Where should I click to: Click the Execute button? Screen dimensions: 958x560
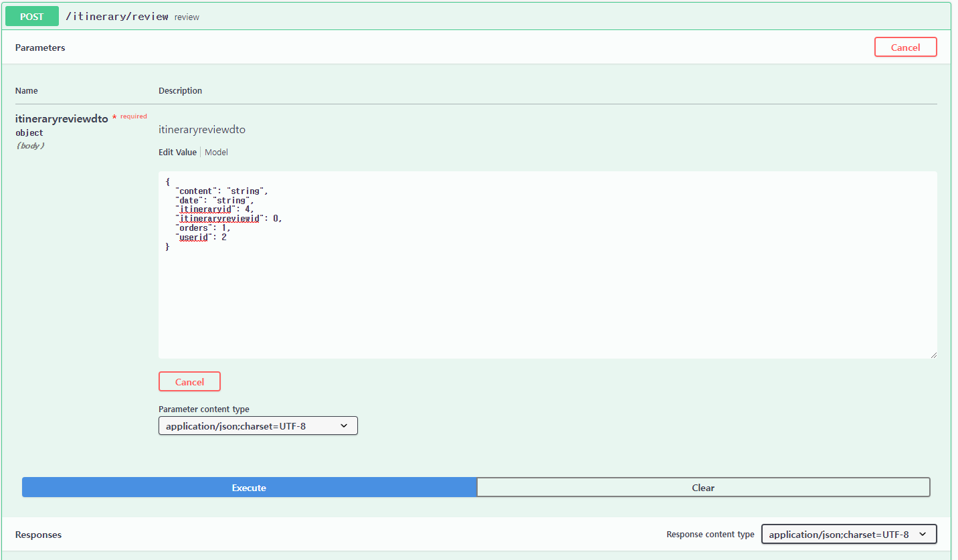click(248, 487)
